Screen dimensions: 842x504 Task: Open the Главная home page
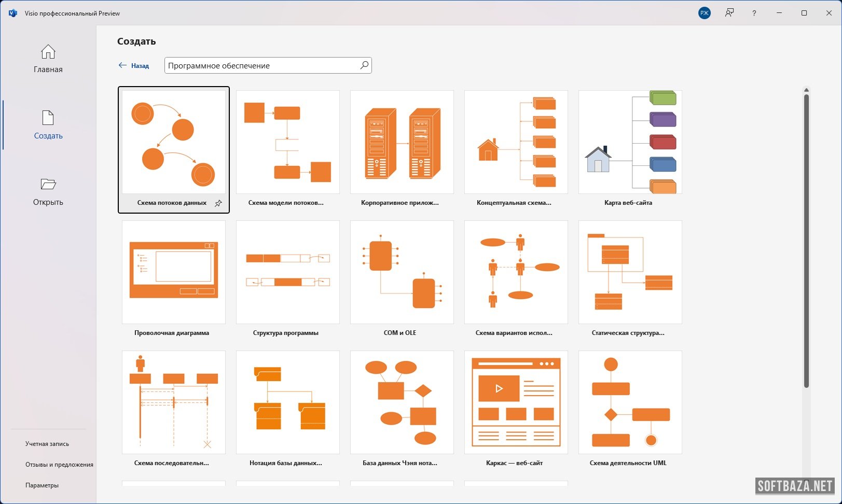tap(48, 59)
